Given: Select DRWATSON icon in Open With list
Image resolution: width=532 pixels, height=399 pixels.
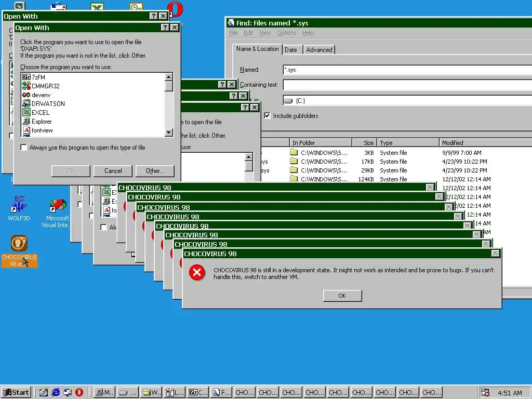Looking at the screenshot, I should click(x=26, y=103).
